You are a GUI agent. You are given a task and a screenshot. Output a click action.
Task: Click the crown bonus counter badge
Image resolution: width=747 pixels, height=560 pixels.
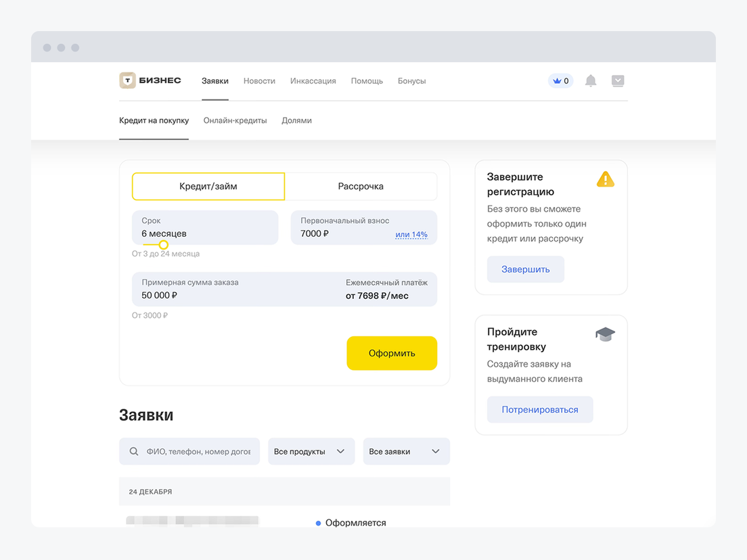[560, 81]
